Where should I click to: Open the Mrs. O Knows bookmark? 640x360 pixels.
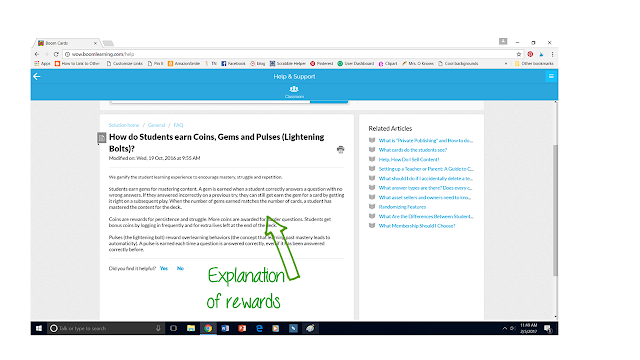click(418, 64)
